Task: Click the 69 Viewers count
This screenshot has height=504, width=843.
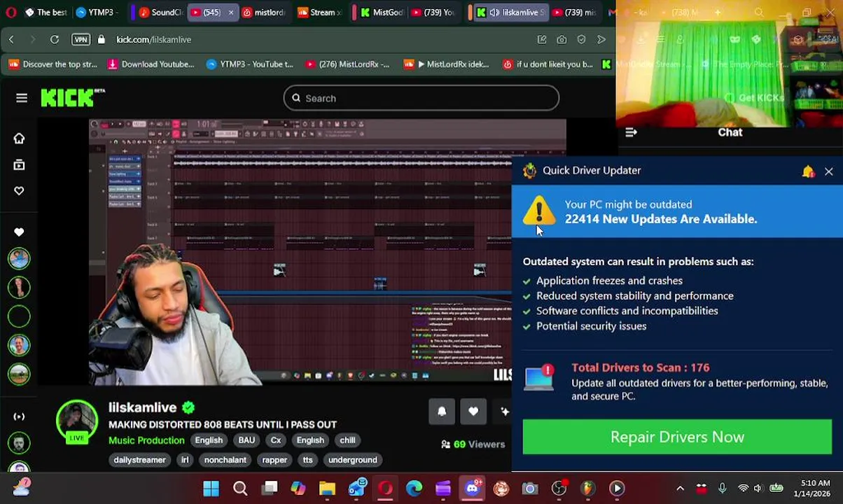Action: pyautogui.click(x=473, y=444)
